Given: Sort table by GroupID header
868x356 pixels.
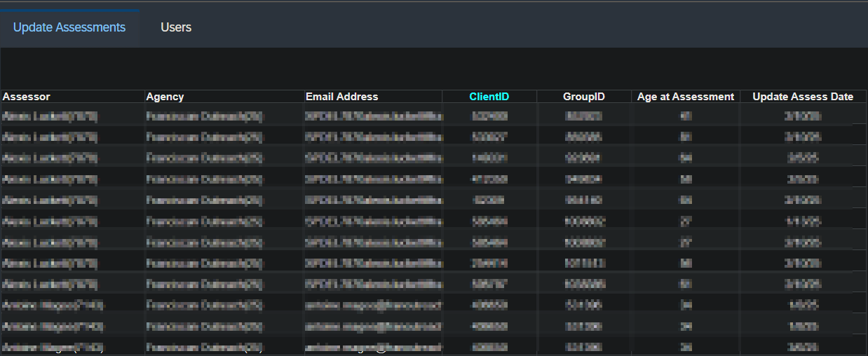Looking at the screenshot, I should tap(583, 97).
